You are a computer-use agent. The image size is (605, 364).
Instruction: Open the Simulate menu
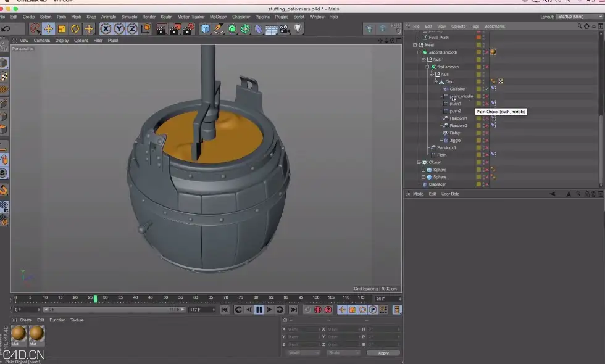click(129, 17)
